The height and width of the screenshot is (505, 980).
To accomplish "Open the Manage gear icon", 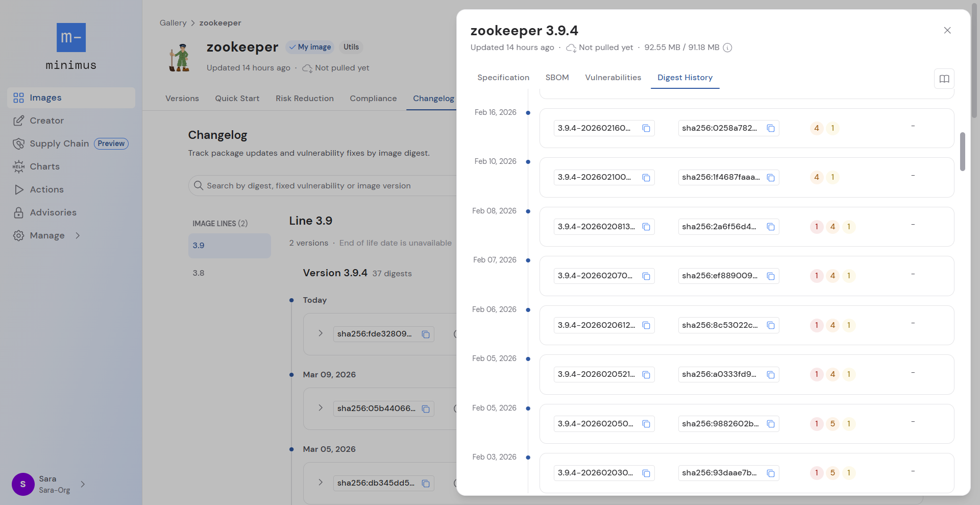I will click(x=18, y=235).
